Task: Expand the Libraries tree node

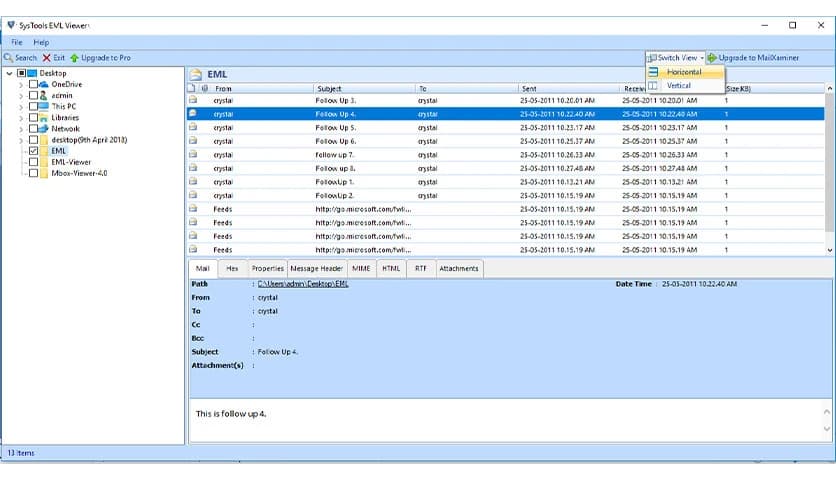Action: [x=21, y=118]
